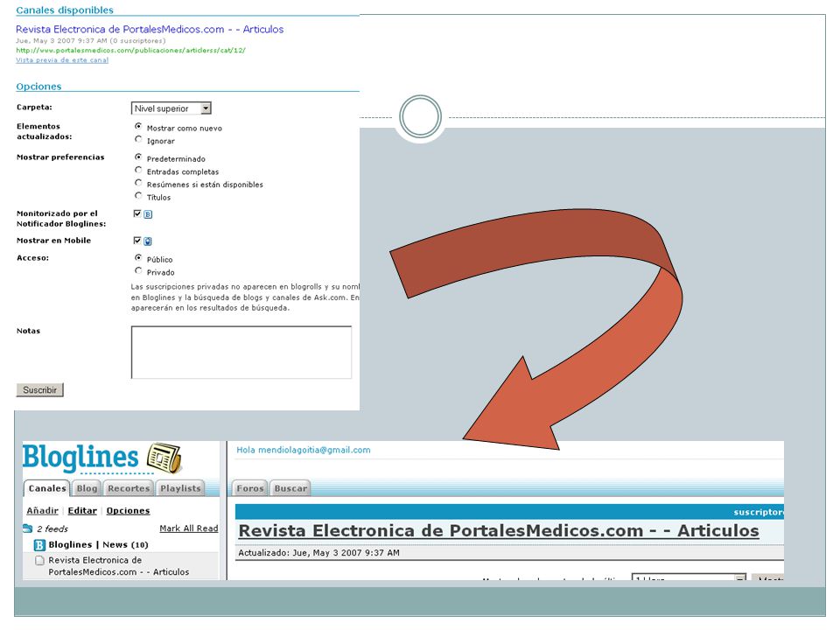Select the Mostrar como nuevo radio button
840x630 pixels.
tap(138, 126)
